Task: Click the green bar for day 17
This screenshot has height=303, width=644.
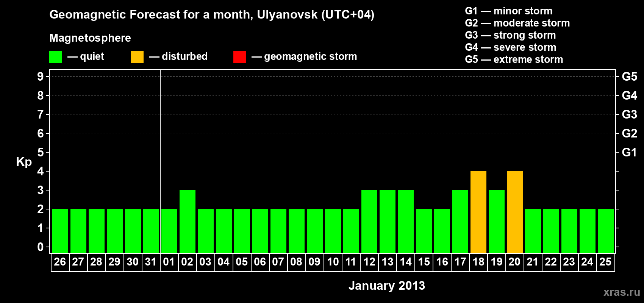Action: [460, 221]
